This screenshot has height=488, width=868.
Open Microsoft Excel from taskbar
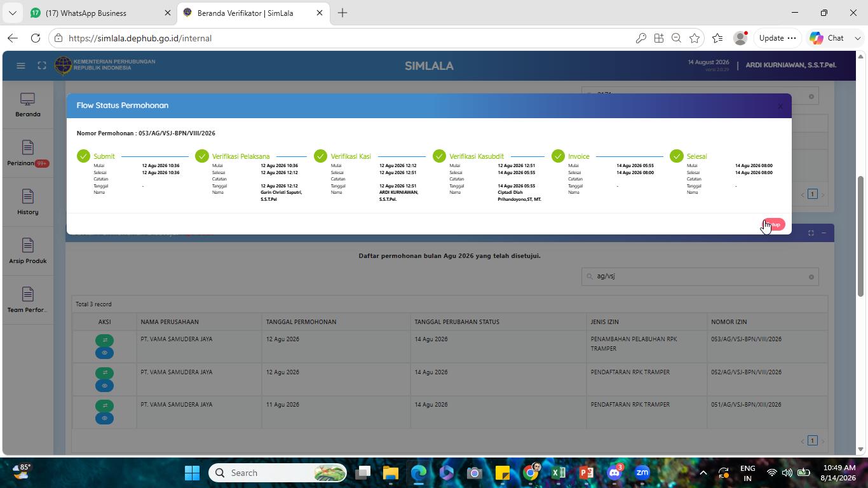click(559, 473)
